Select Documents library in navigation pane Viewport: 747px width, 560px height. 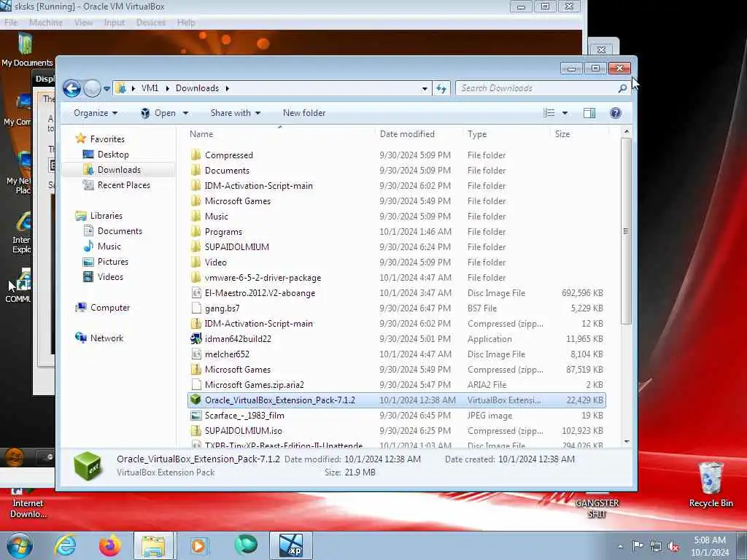[x=120, y=231]
